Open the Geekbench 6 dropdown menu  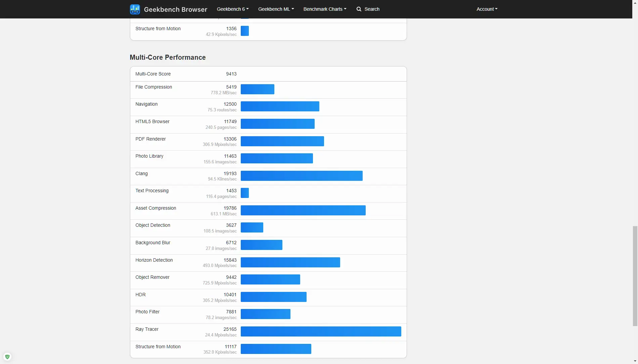pyautogui.click(x=233, y=9)
